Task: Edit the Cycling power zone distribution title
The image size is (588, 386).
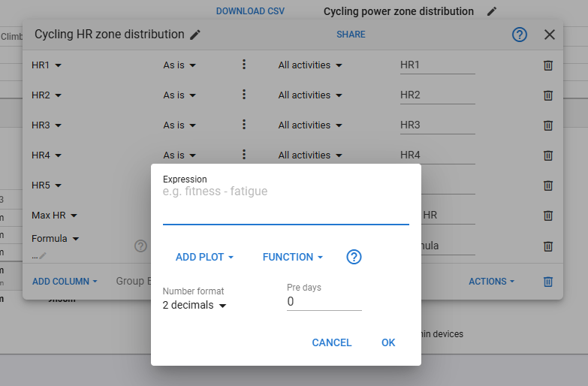Action: coord(492,11)
